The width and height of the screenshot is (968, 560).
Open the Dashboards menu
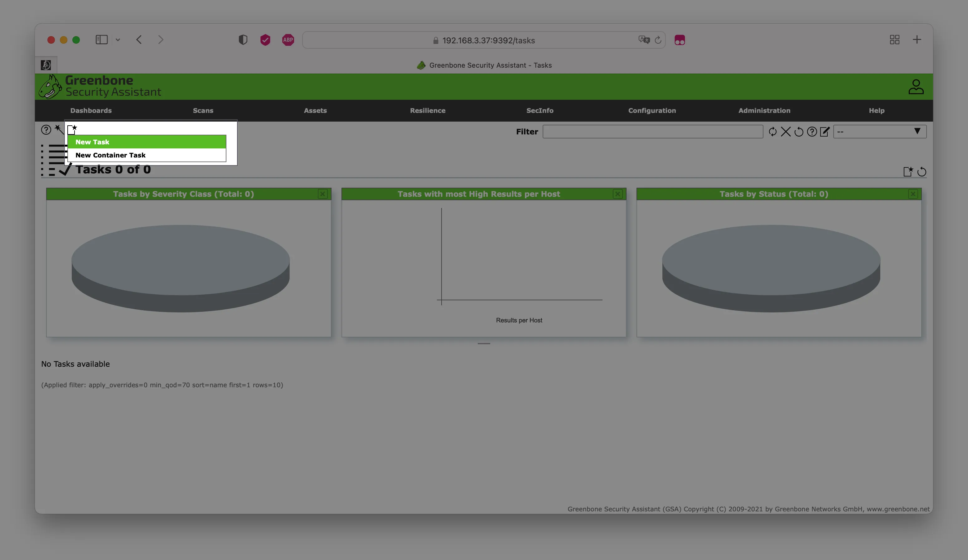coord(91,111)
